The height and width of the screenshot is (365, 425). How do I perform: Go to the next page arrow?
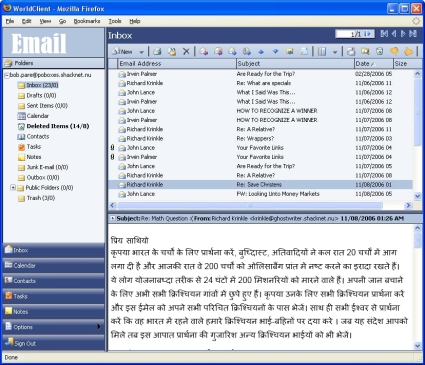coord(403,34)
